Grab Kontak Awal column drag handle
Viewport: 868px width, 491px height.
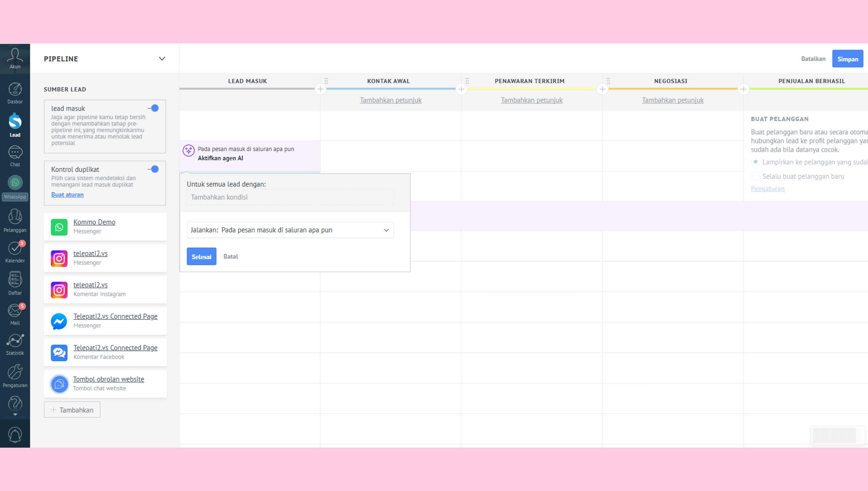(326, 81)
